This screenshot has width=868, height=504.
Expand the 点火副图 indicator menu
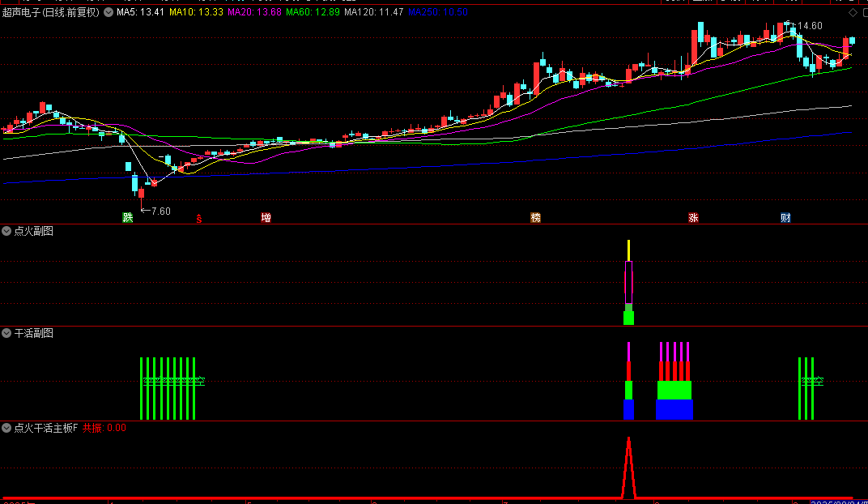pos(6,231)
